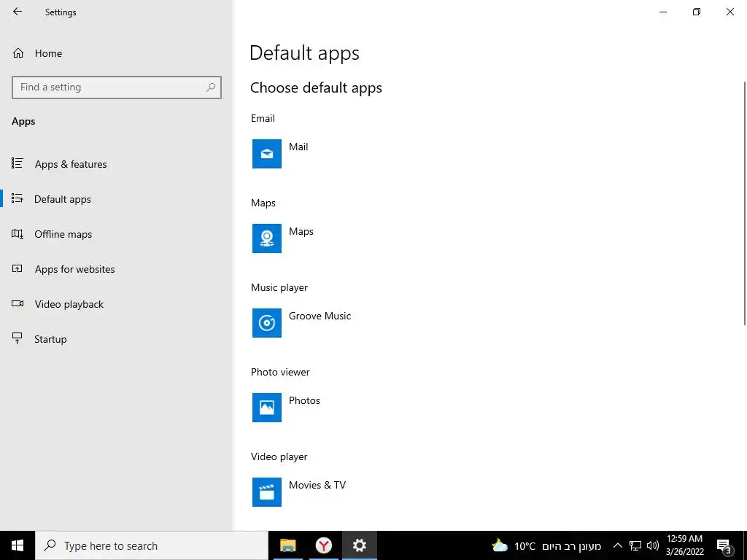The width and height of the screenshot is (747, 560).
Task: Click the Settings gear taskbar icon
Action: [x=359, y=545]
